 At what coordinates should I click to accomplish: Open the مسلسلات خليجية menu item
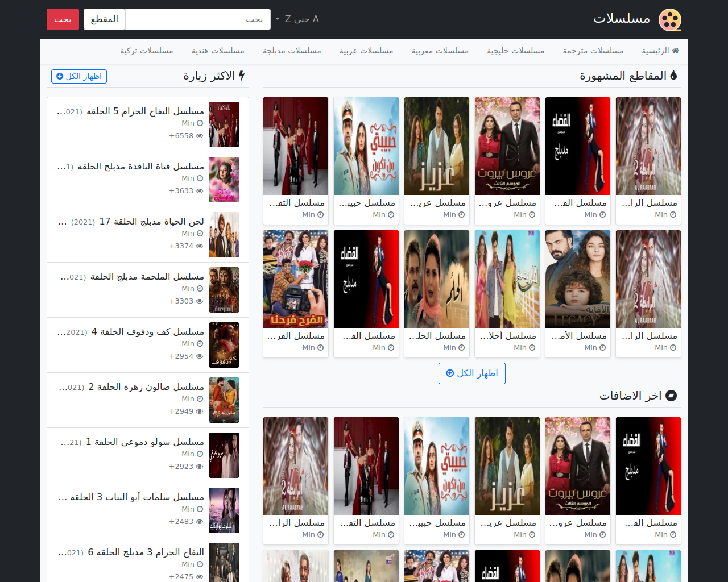pos(515,51)
